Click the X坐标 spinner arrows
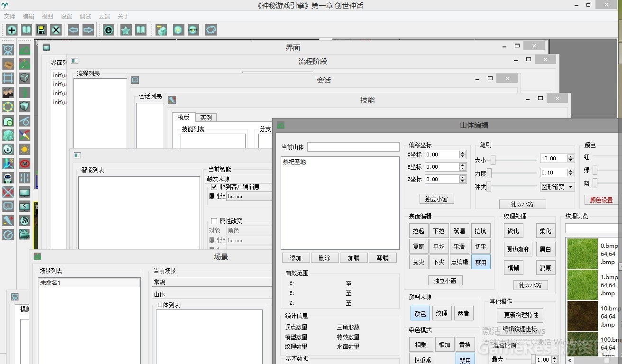The width and height of the screenshot is (622, 364). (x=463, y=155)
